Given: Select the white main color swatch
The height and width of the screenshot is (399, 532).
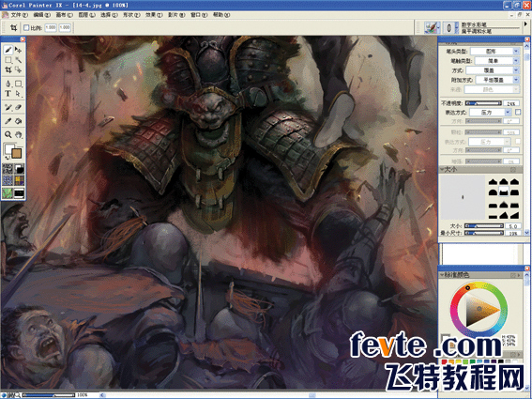Looking at the screenshot, I should coord(8,148).
